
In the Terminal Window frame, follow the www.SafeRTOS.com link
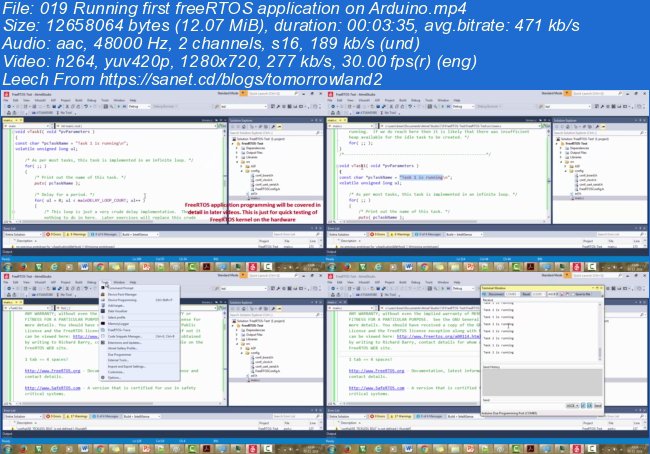376,388
